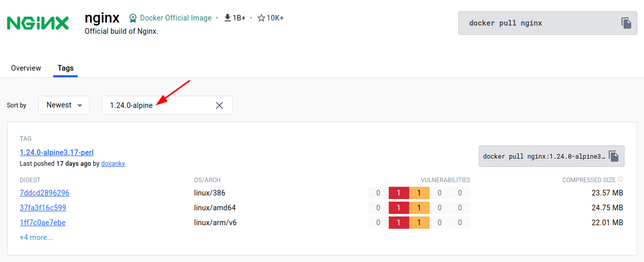Click the Docker Official Image badge icon

pyautogui.click(x=133, y=18)
